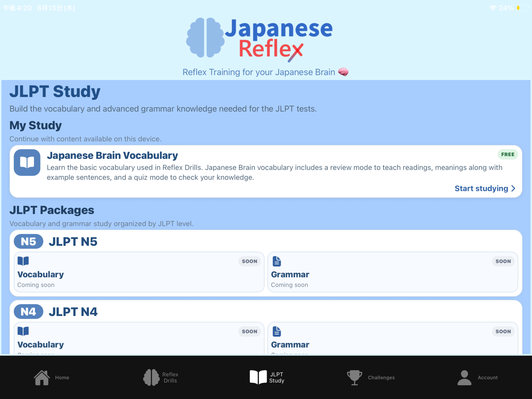Tap the Japanese Reflex brain logo

(205, 38)
